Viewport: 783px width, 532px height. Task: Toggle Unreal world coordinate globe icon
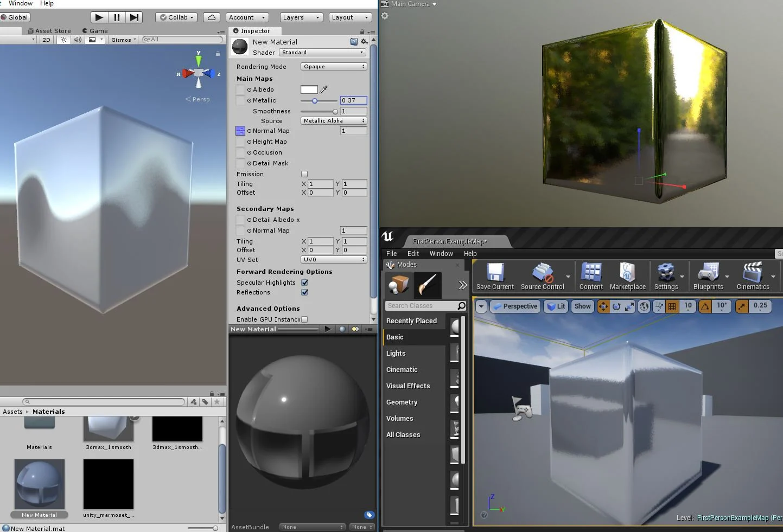pyautogui.click(x=644, y=306)
